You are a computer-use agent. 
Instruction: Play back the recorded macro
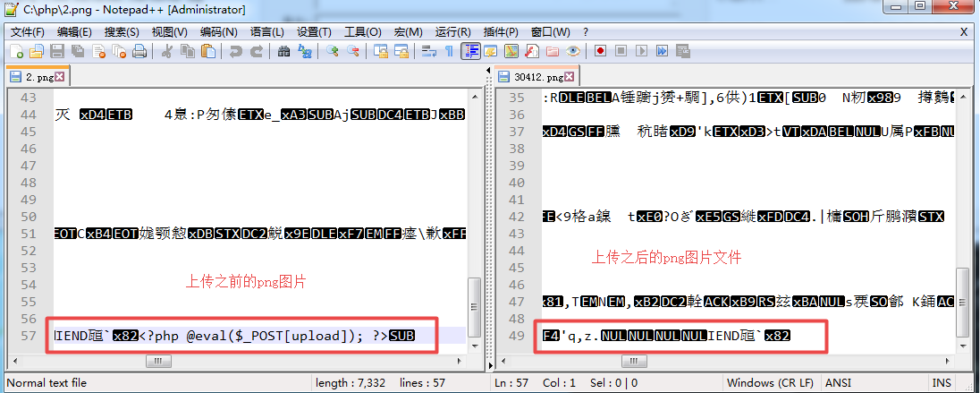(641, 51)
